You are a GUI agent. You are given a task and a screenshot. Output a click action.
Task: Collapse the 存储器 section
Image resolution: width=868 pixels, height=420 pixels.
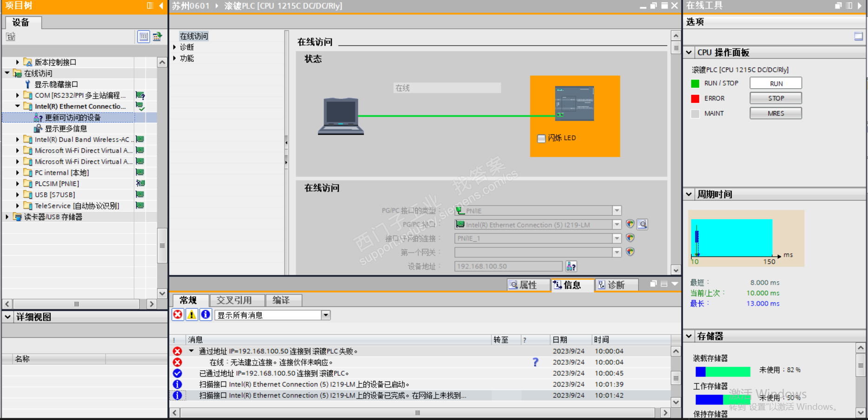click(x=689, y=336)
